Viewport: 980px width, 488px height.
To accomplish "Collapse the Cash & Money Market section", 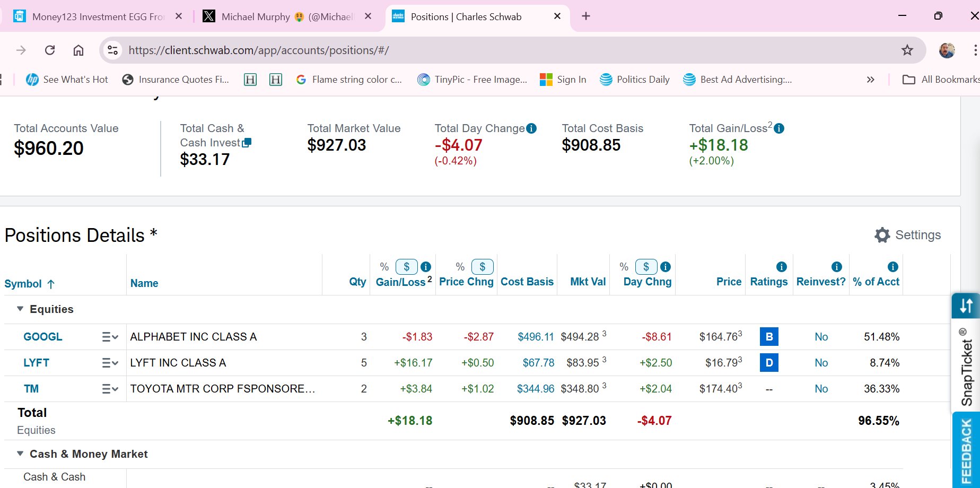I will tap(20, 454).
